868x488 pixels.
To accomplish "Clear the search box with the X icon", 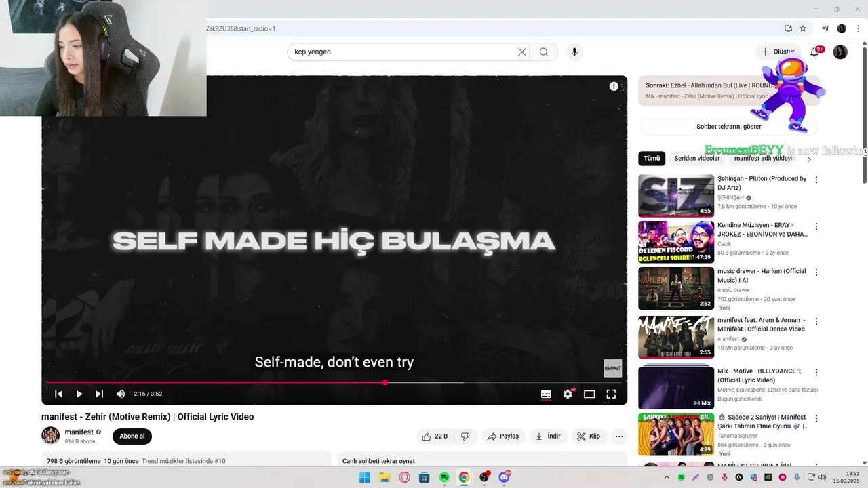I will [522, 52].
